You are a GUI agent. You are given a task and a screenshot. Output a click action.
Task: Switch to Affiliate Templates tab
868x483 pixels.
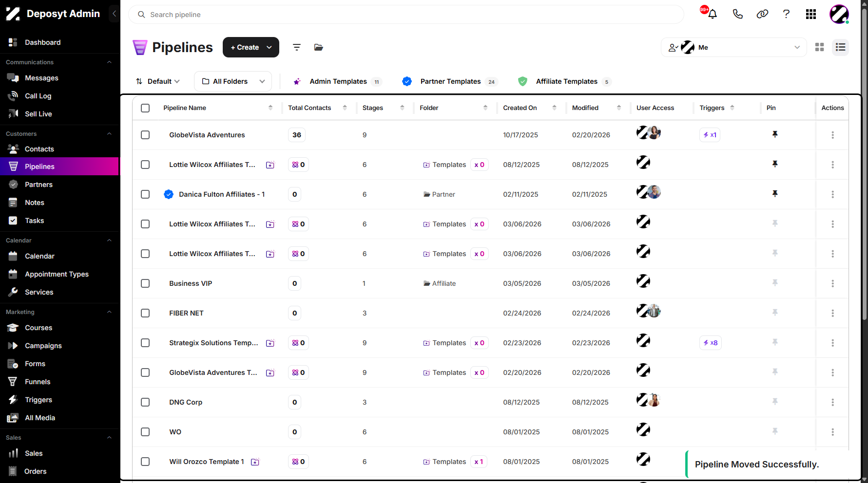[x=565, y=81]
